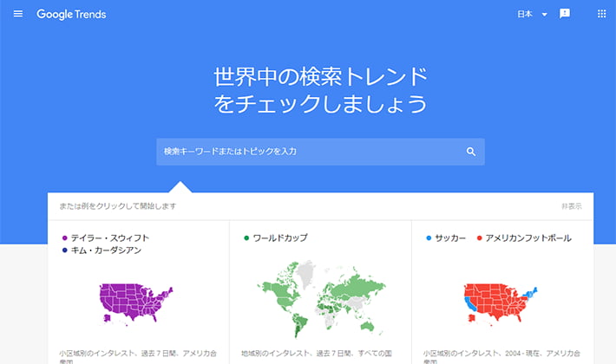Click the red dot beside アメリカンフットボール

pos(479,237)
